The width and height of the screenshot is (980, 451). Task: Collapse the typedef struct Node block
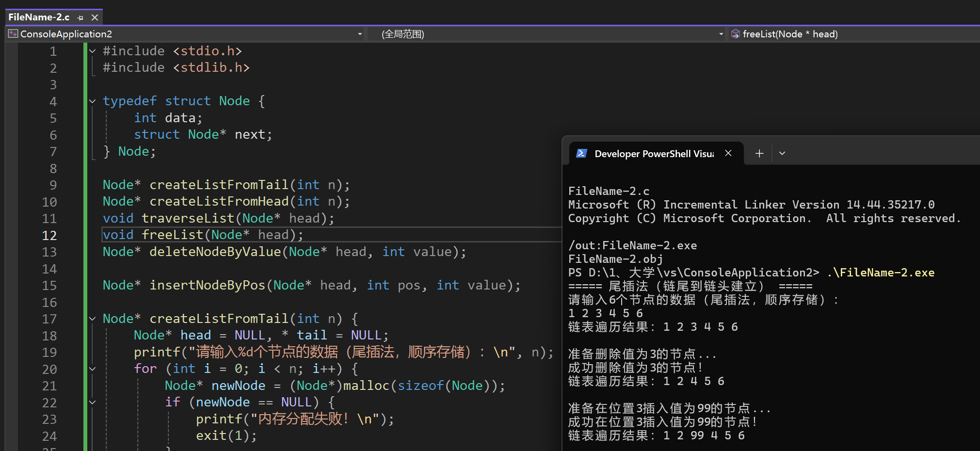tap(92, 101)
